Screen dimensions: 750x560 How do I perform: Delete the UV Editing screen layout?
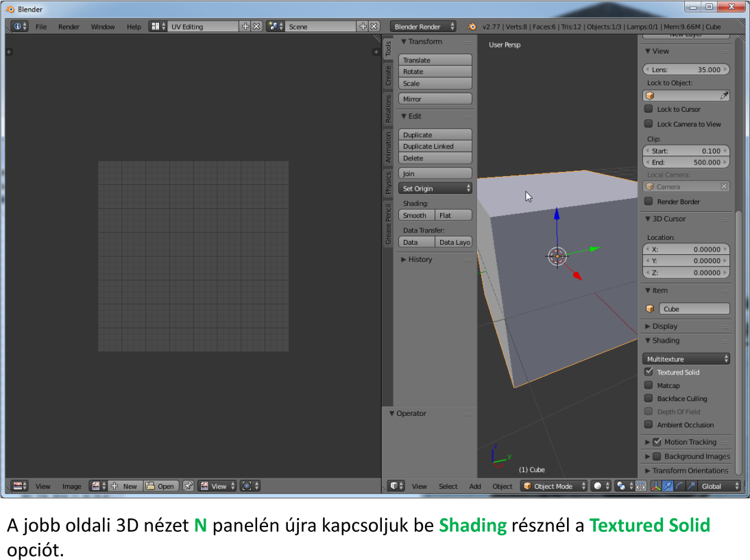click(257, 26)
